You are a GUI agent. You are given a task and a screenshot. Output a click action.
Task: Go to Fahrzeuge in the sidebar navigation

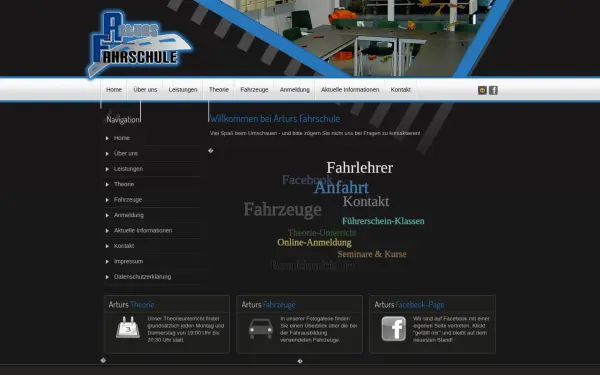tap(128, 199)
